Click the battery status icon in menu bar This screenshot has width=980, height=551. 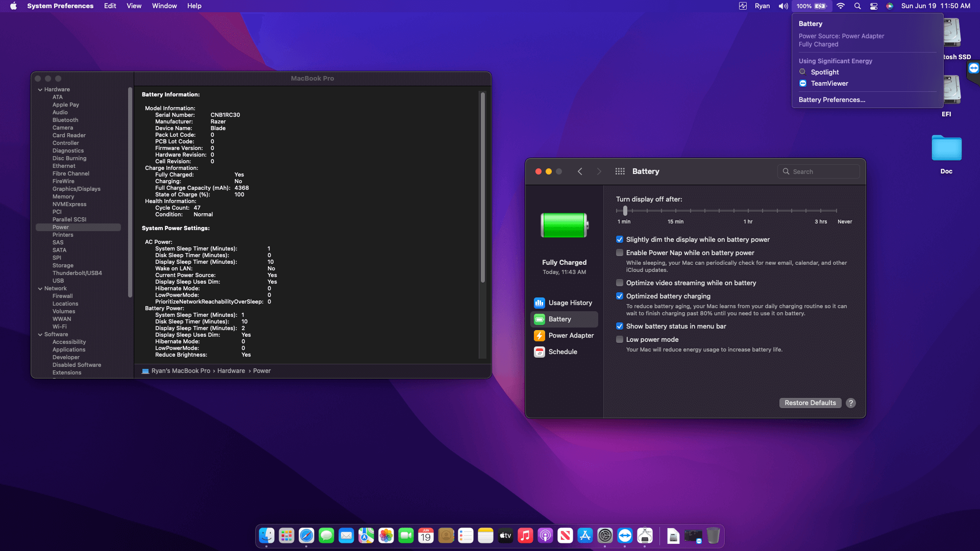point(811,6)
